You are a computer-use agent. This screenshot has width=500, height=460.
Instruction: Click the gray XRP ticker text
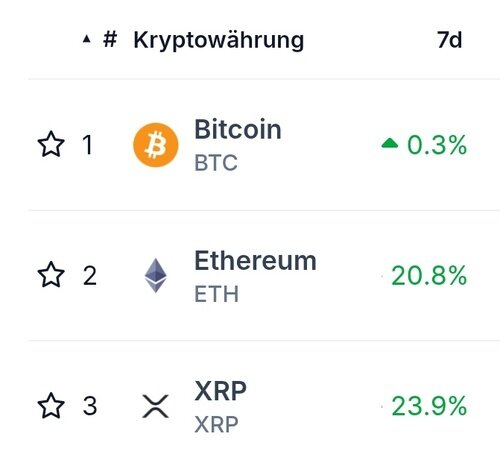(216, 425)
